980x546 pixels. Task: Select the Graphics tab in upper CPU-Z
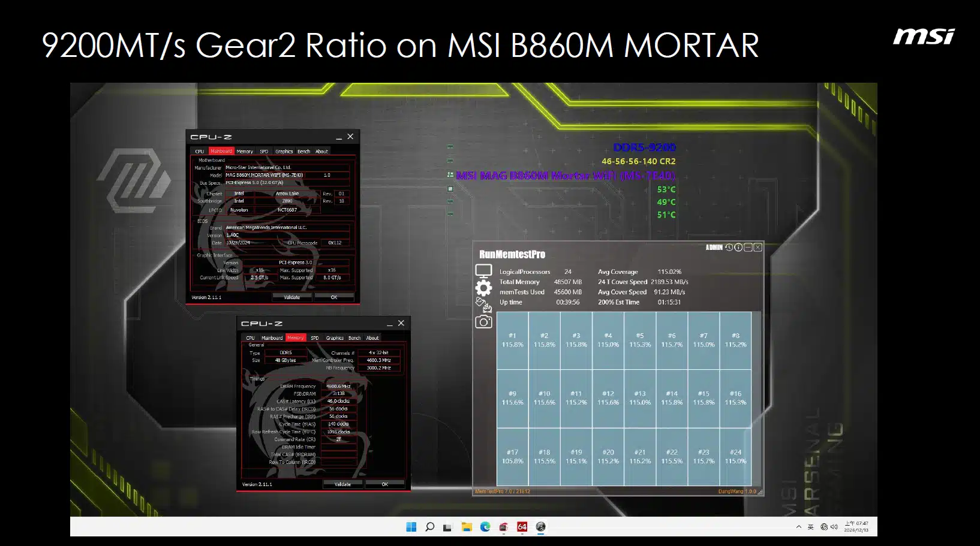(x=284, y=152)
